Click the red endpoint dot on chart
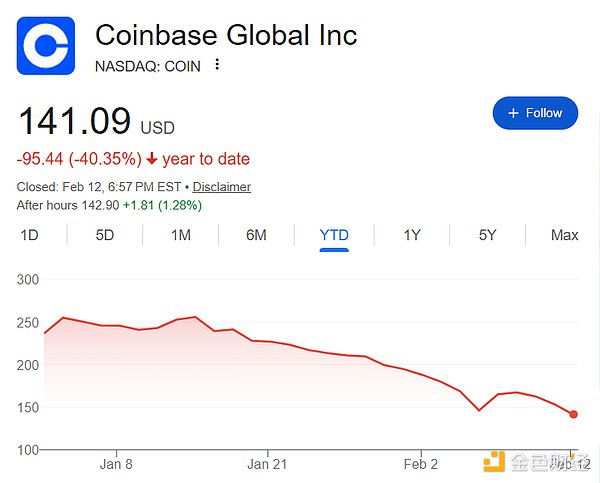The width and height of the screenshot is (600, 483). (574, 414)
